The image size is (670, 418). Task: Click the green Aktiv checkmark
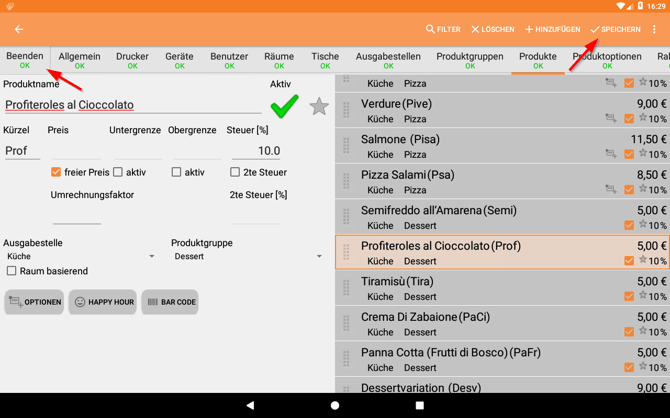(x=284, y=105)
